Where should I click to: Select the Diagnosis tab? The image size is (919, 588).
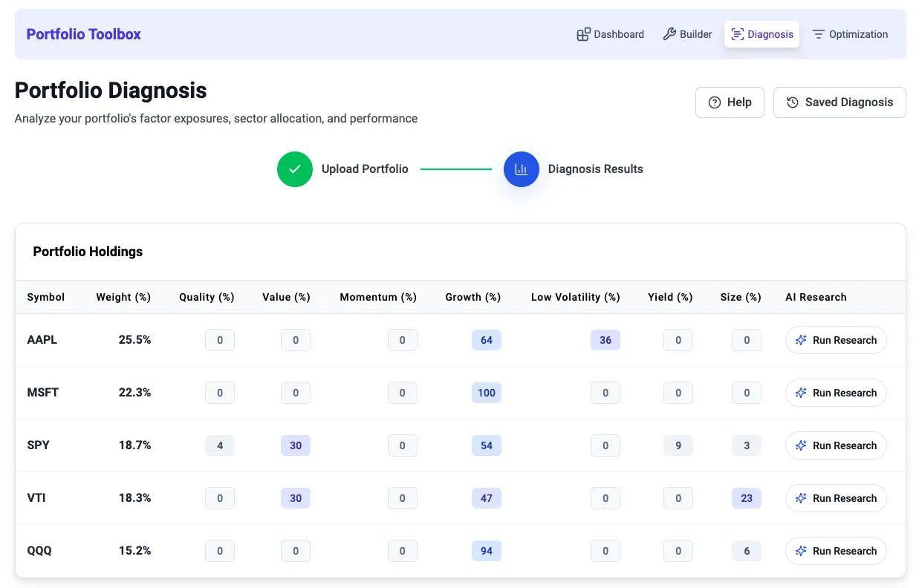tap(761, 34)
